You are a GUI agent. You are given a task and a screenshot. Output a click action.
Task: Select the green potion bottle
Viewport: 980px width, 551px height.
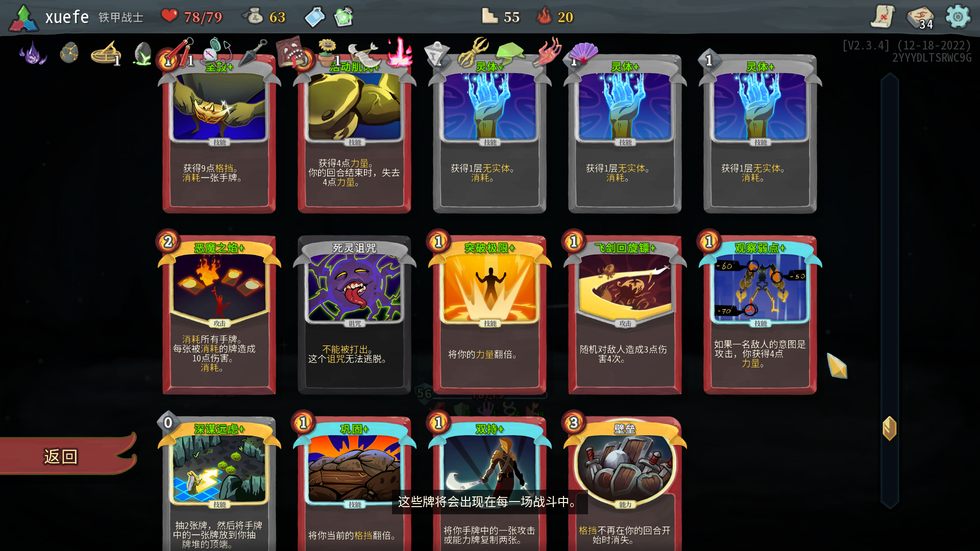pyautogui.click(x=344, y=17)
